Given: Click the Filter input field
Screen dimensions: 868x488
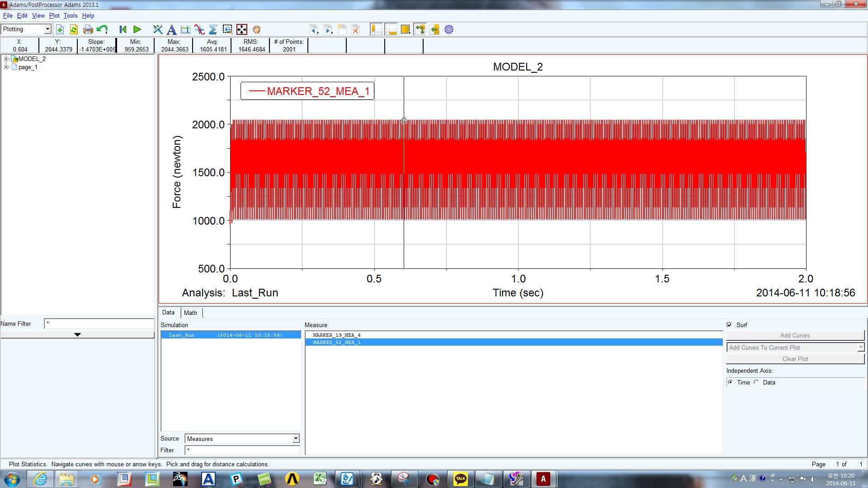Looking at the screenshot, I should 242,450.
